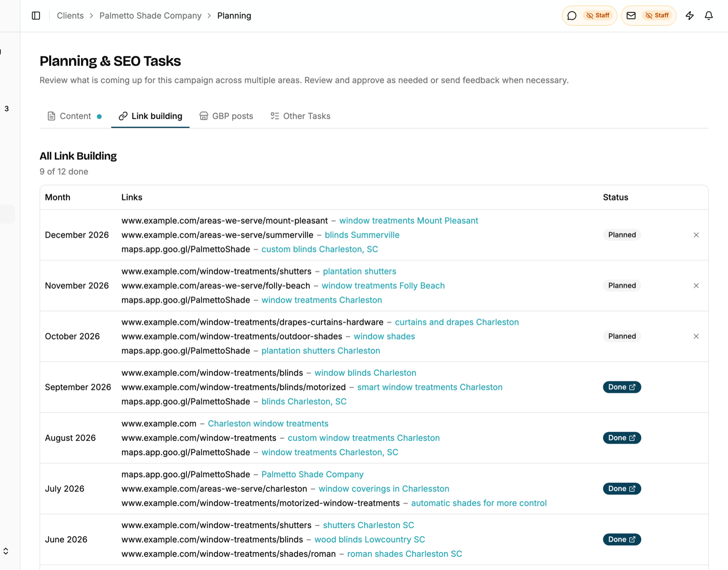Remove the December 2026 planned row
The width and height of the screenshot is (728, 570).
tap(696, 235)
